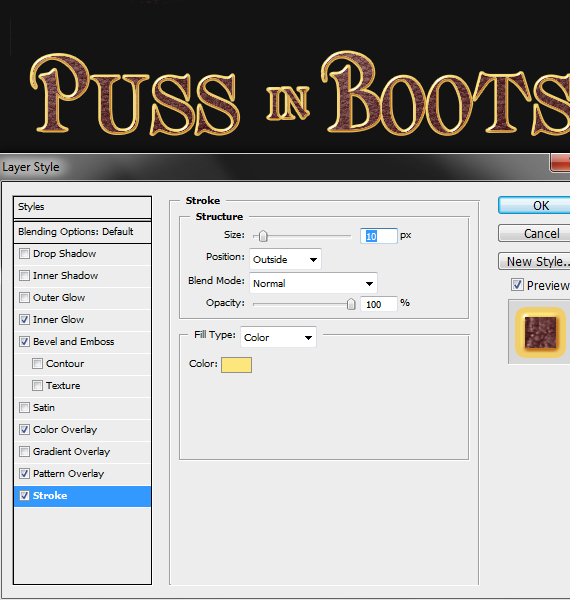Uncheck the Bevel and Emboss checkbox
This screenshot has width=570, height=600.
(x=24, y=342)
